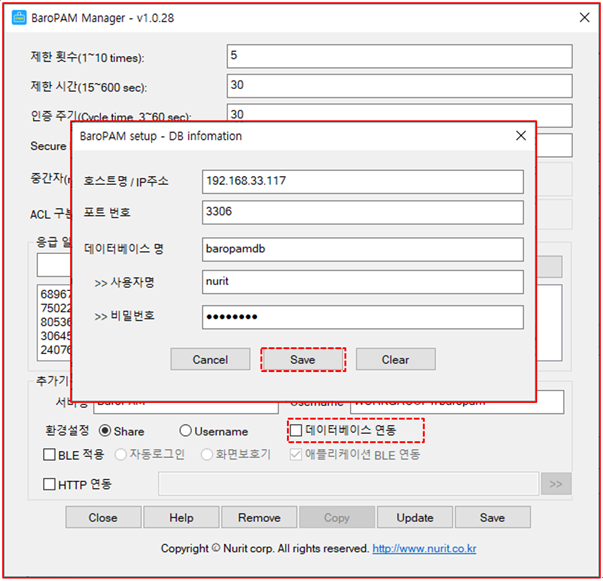Screen dimensions: 603x581
Task: Close the BaroPAM Manager main window
Action: coord(585,17)
